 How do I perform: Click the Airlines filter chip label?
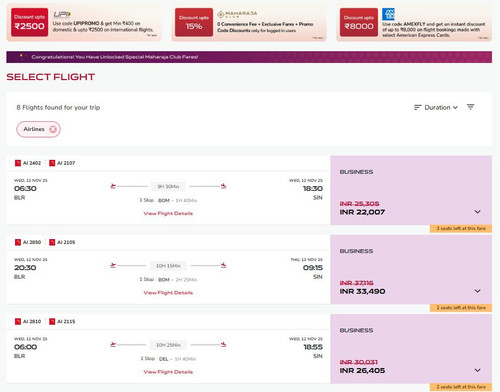point(34,129)
